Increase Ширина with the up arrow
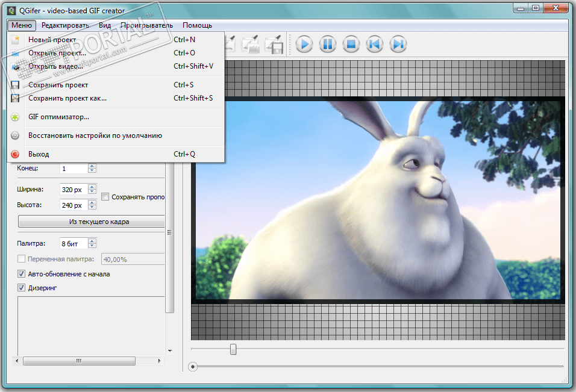Screen dimensions: 576x392 click(x=92, y=187)
